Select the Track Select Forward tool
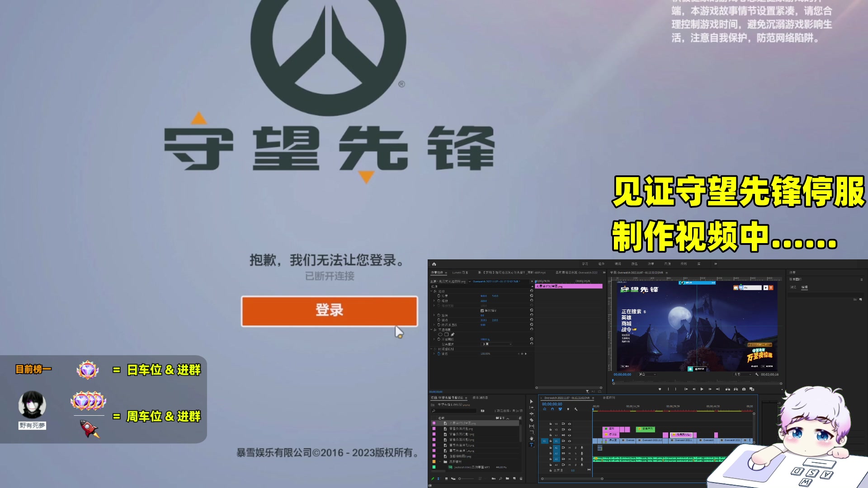 pos(531,408)
